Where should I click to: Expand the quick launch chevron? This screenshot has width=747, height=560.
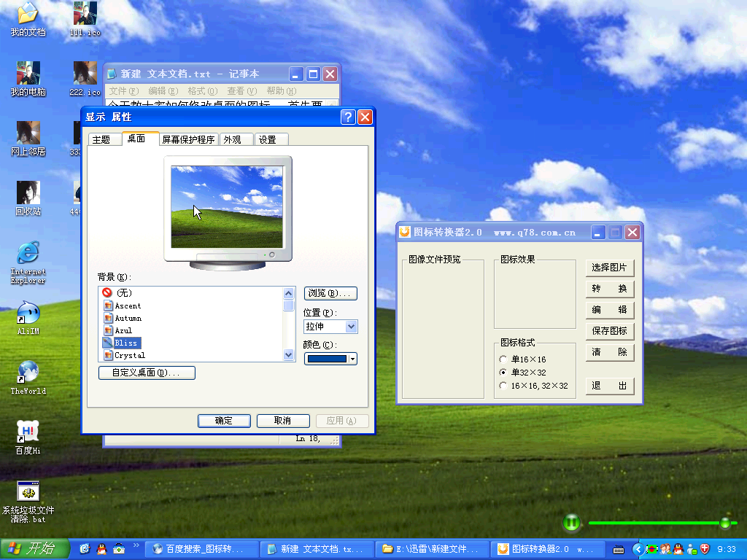pos(136,545)
